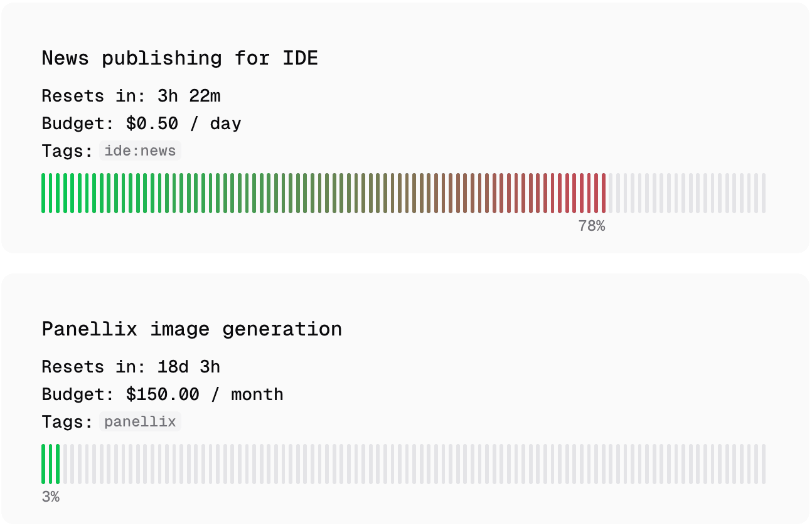Click the 3% usage label
This screenshot has width=812, height=528.
[51, 497]
